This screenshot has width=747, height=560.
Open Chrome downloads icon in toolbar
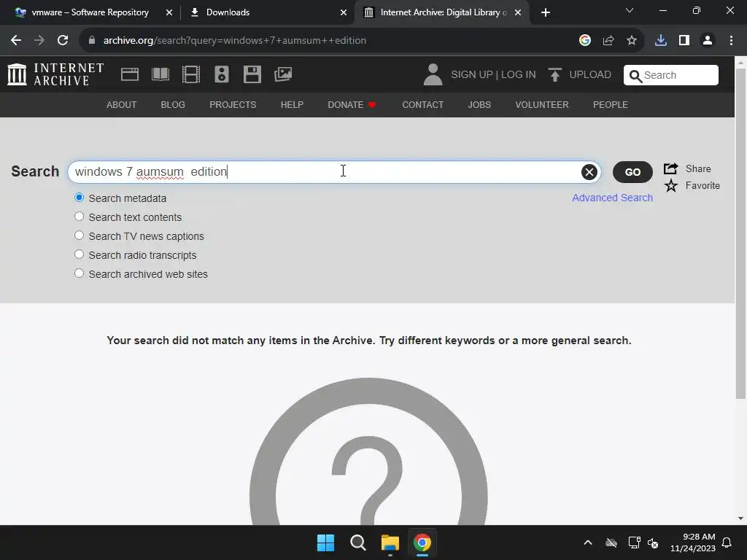coord(661,41)
